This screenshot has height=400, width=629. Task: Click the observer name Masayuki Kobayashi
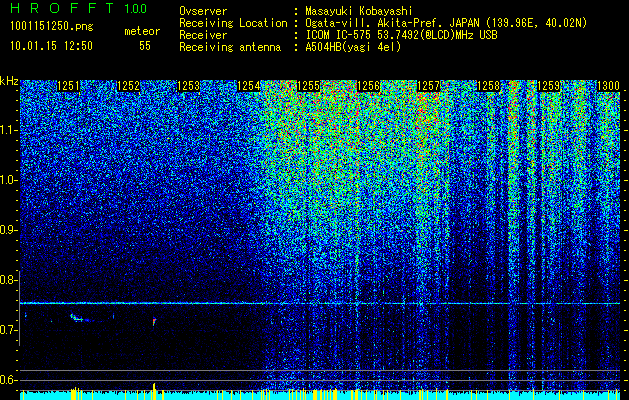coord(359,11)
